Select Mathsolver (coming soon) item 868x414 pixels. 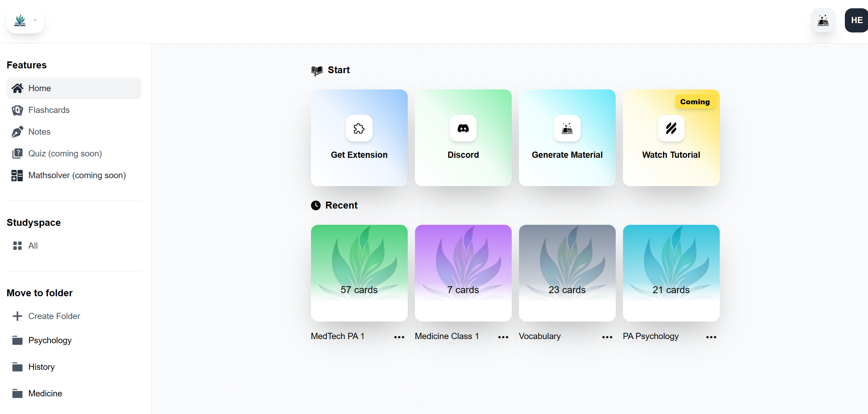coord(77,175)
